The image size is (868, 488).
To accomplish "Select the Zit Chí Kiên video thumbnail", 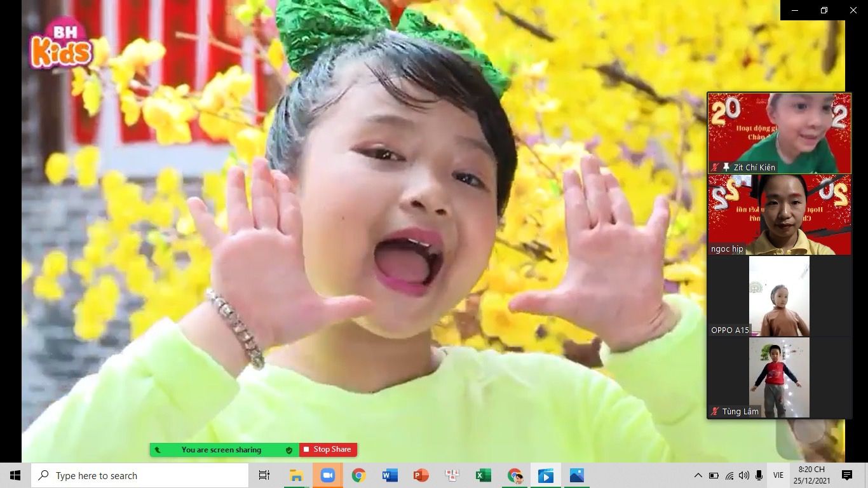I will [780, 132].
